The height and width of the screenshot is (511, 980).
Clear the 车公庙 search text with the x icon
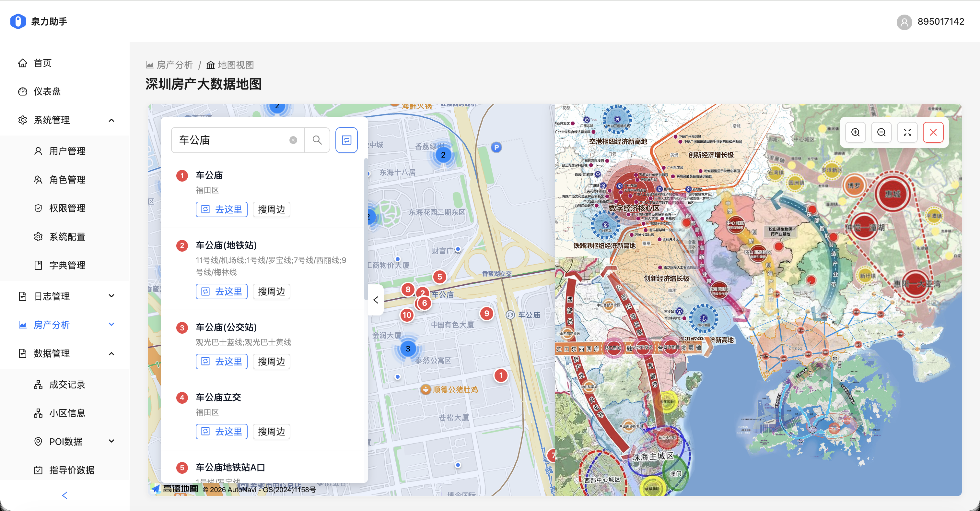pyautogui.click(x=293, y=140)
